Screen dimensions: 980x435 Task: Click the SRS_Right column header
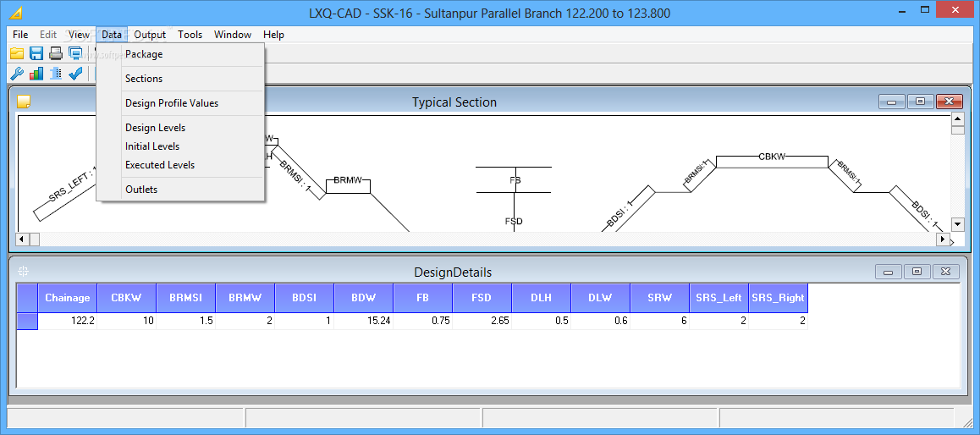coord(778,298)
